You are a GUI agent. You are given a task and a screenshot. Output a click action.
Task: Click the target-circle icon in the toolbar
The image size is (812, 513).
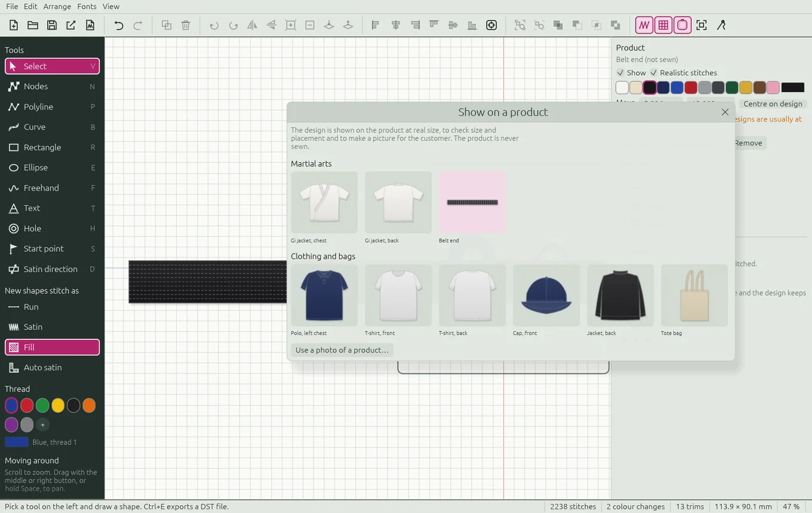[x=491, y=25]
